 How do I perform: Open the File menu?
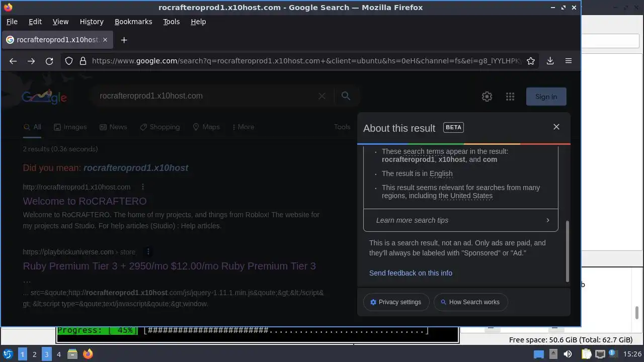12,22
